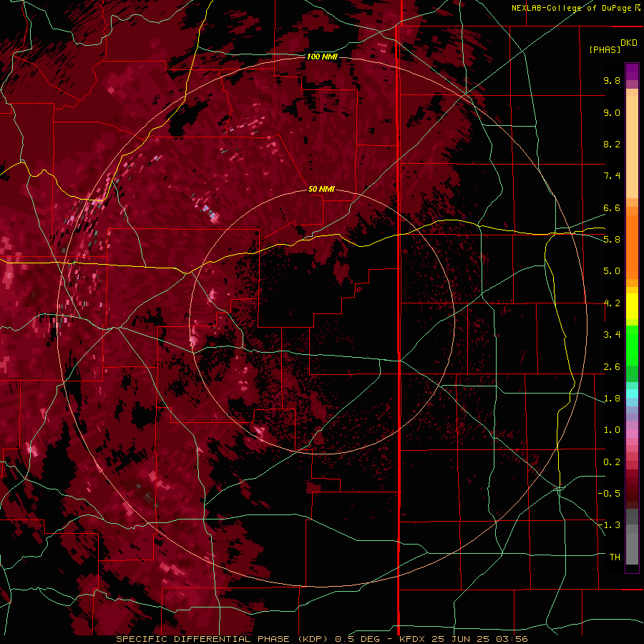Viewport: 644px width, 644px height.
Task: Click the 1.8 value on color scale
Action: click(x=612, y=399)
